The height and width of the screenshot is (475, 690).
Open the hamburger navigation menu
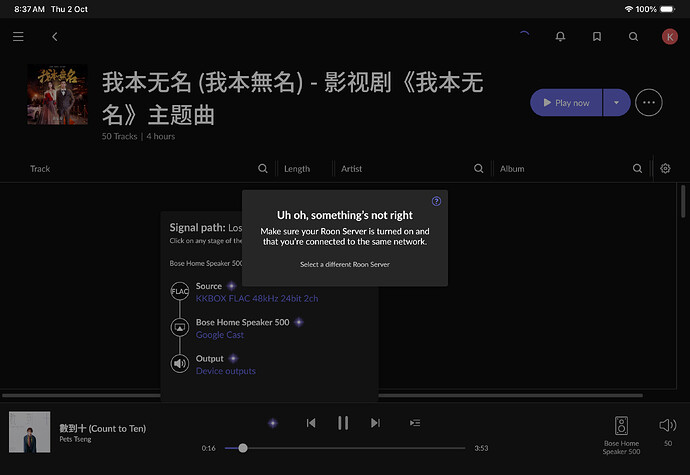[18, 37]
